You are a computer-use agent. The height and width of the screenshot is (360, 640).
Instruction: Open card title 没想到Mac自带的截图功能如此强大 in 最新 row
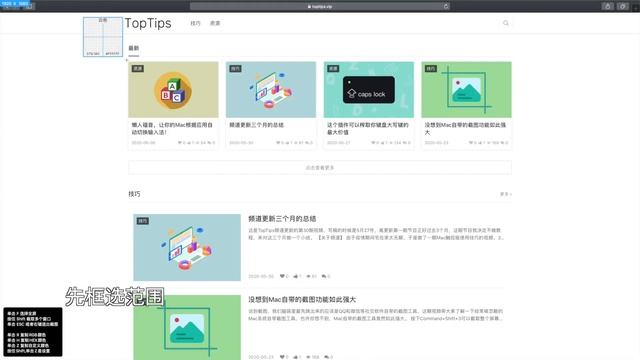pyautogui.click(x=465, y=129)
